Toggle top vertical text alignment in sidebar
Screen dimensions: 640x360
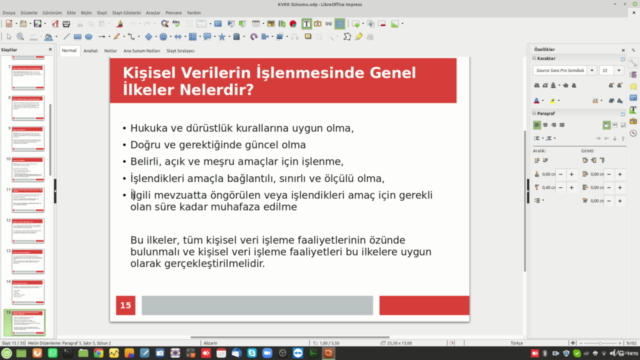coord(607,125)
